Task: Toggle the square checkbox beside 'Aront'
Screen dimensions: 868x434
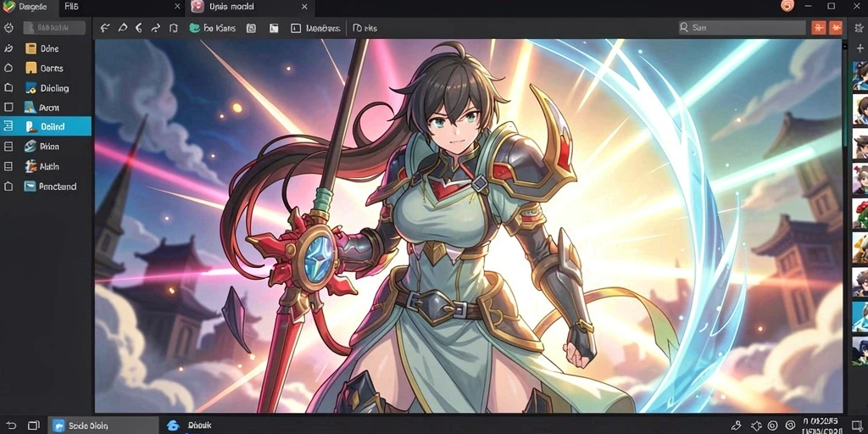Action: click(x=8, y=108)
